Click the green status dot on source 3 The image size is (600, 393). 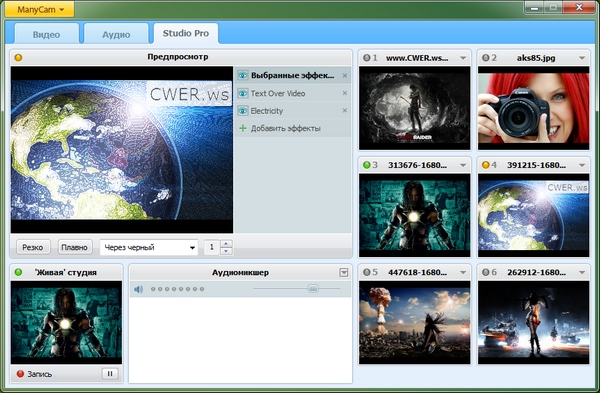point(367,165)
